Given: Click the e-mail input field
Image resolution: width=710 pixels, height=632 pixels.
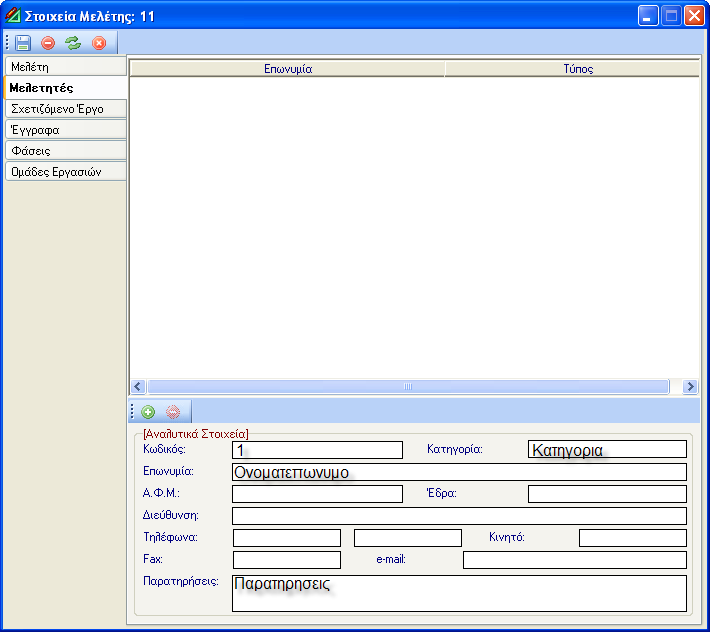Looking at the screenshot, I should click(575, 560).
